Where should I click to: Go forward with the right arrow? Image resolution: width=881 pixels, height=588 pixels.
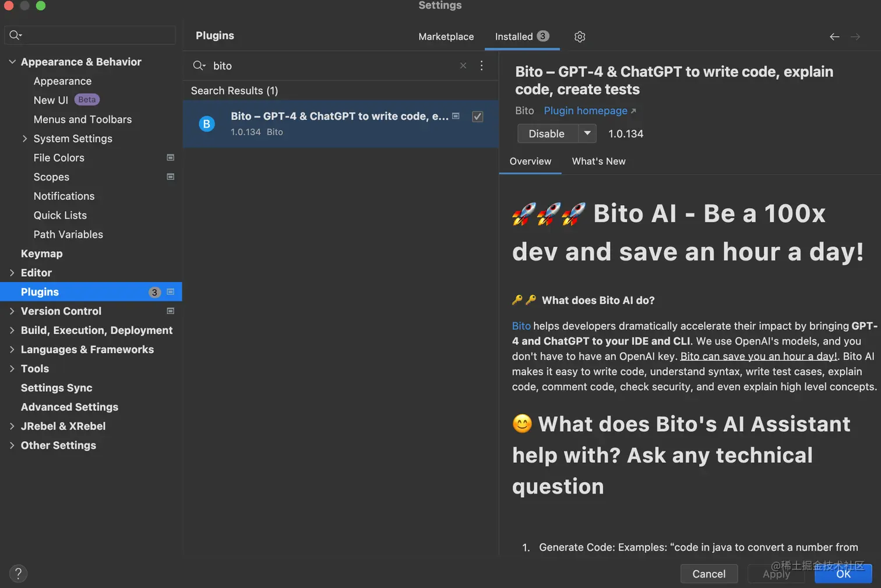pyautogui.click(x=855, y=37)
